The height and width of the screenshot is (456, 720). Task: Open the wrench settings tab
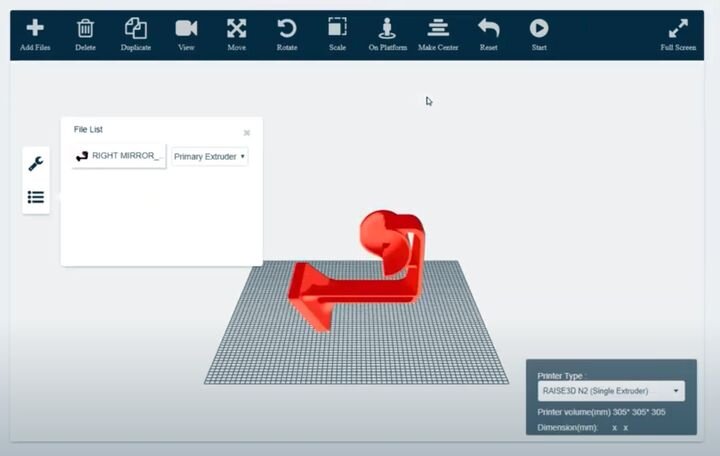click(x=36, y=164)
